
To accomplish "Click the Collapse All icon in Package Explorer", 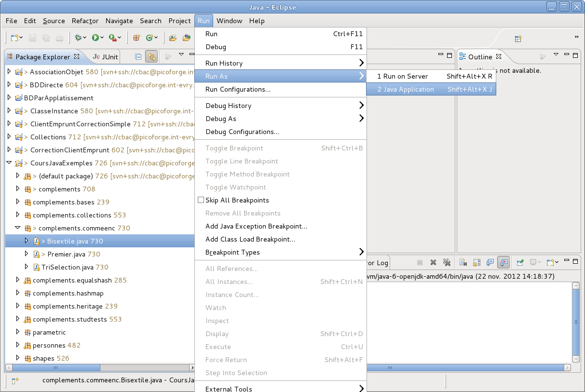I will pyautogui.click(x=138, y=56).
